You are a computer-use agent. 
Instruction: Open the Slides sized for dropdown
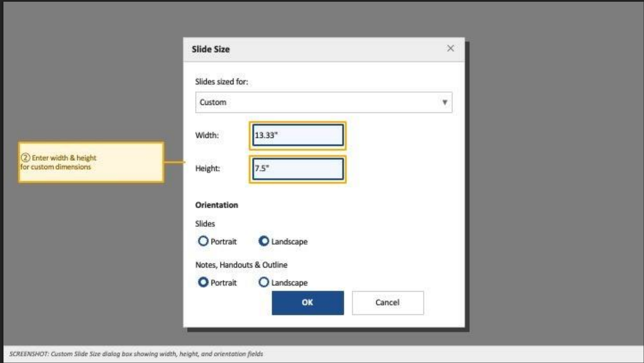click(324, 102)
